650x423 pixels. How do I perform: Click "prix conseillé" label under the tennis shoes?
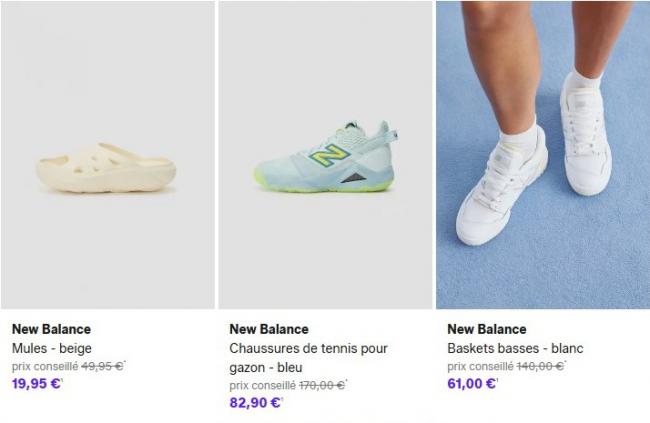(x=261, y=385)
